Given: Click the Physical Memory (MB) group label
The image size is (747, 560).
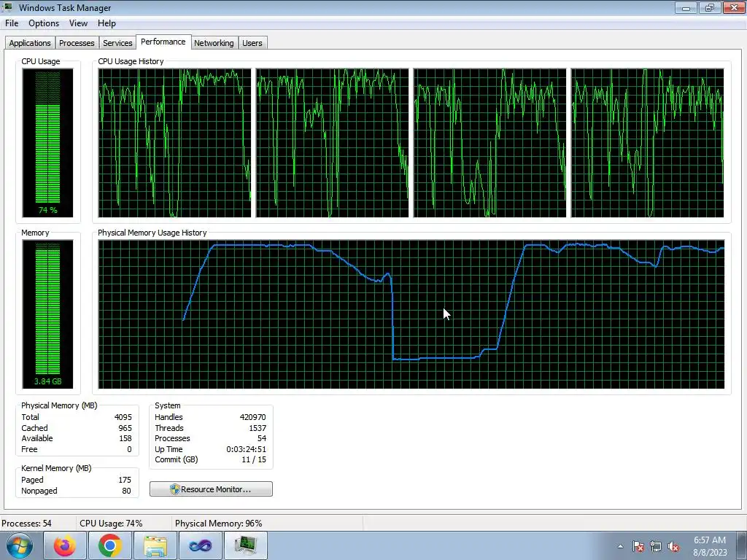Looking at the screenshot, I should click(x=59, y=405).
